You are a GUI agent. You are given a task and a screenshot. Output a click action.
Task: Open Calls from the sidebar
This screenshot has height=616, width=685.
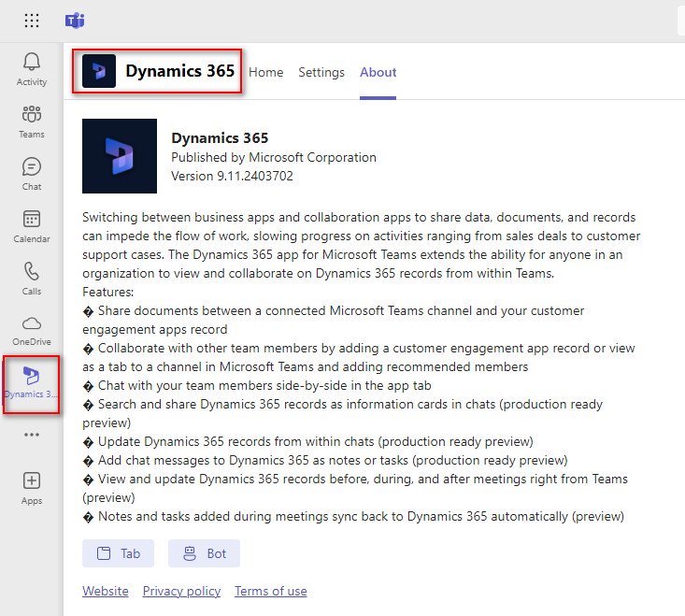pyautogui.click(x=32, y=279)
